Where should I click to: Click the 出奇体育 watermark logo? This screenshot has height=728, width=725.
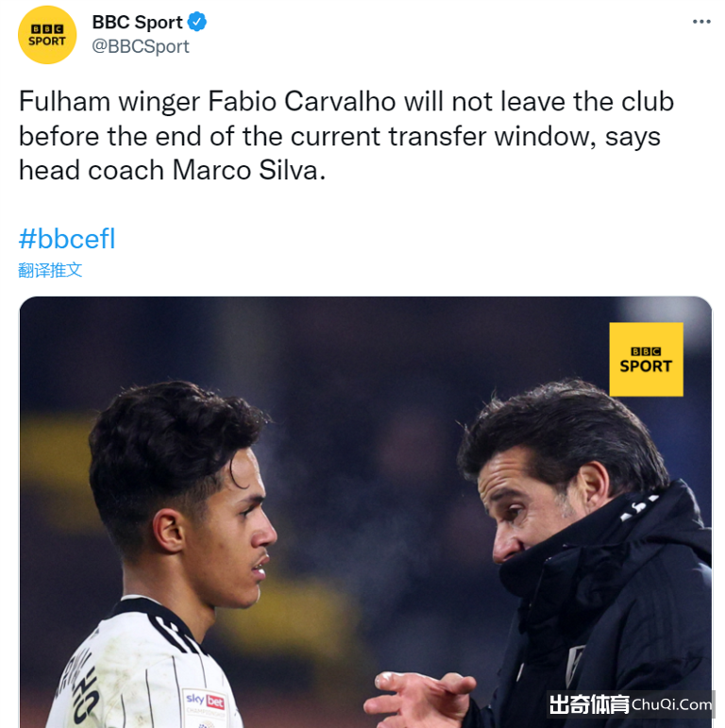coord(589,704)
